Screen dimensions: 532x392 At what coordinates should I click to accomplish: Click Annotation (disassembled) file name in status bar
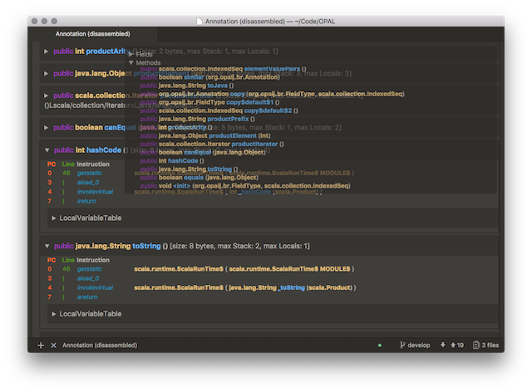(x=100, y=345)
